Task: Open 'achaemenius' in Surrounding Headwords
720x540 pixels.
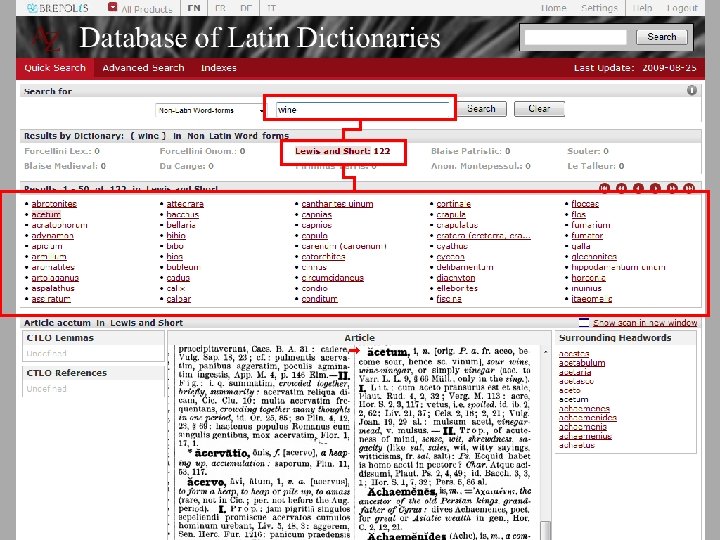Action: [x=585, y=436]
